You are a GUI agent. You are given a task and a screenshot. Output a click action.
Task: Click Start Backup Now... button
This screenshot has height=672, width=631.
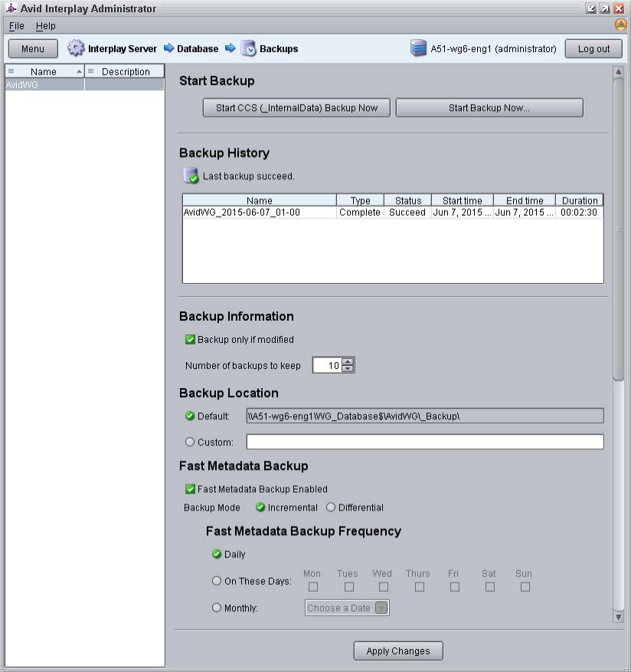click(x=489, y=108)
